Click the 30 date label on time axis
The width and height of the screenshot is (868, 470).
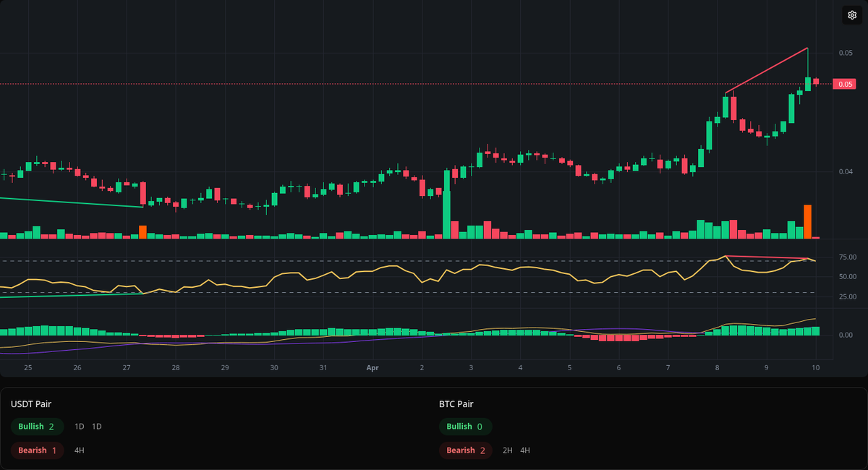pyautogui.click(x=274, y=368)
